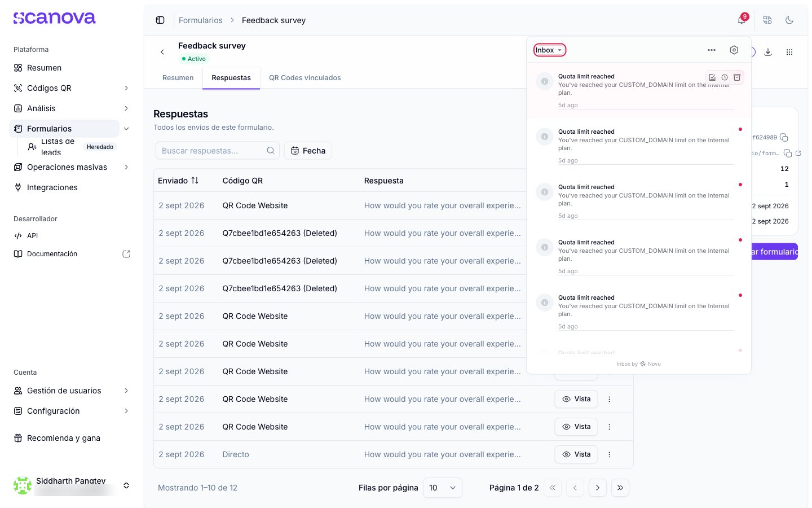Click the Buscar respuestas search field
Viewport: 812px width, 508px height.
pyautogui.click(x=218, y=151)
